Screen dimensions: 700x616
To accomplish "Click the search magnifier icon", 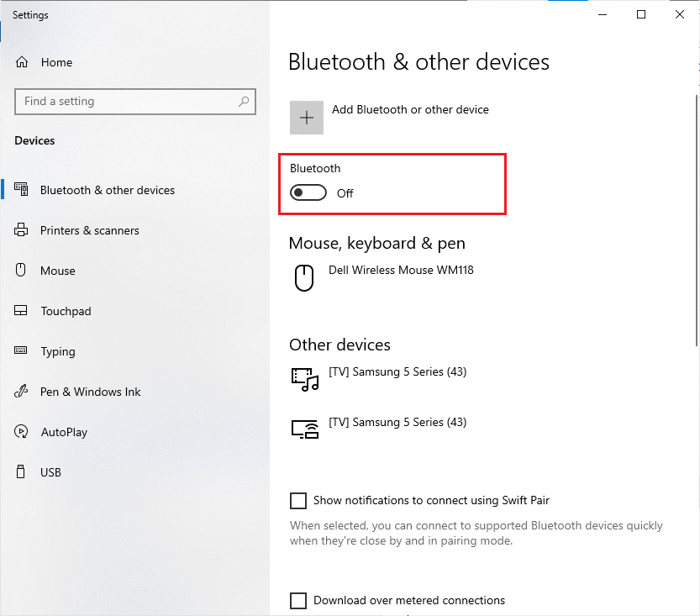I will [x=244, y=102].
